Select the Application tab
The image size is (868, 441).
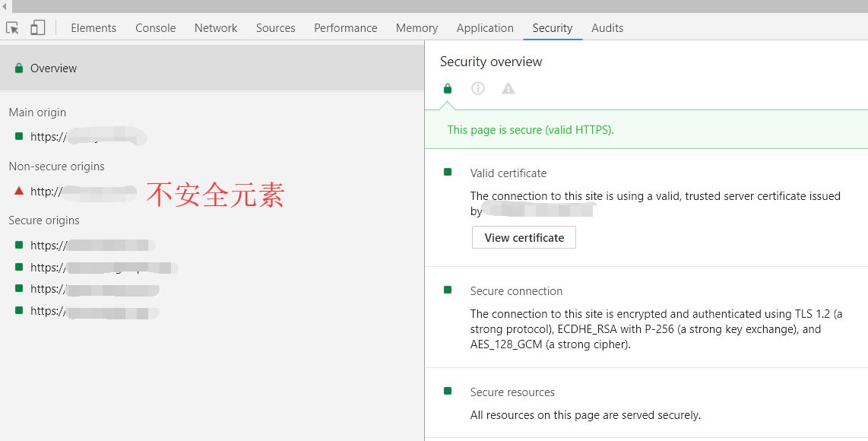click(x=485, y=28)
